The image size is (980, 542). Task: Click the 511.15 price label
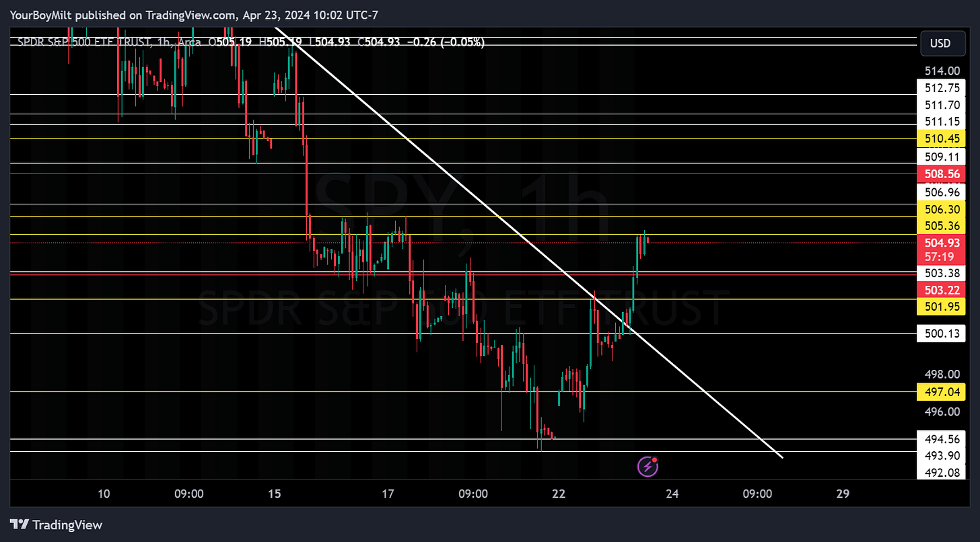click(941, 122)
